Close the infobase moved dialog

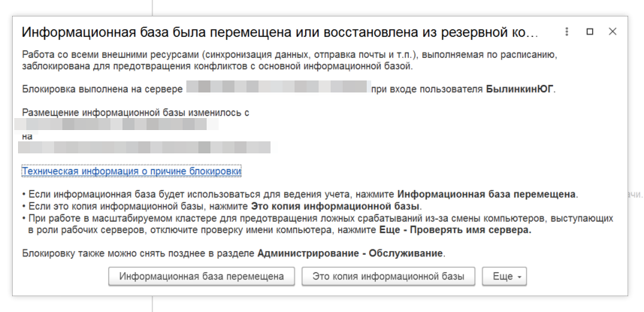click(612, 32)
